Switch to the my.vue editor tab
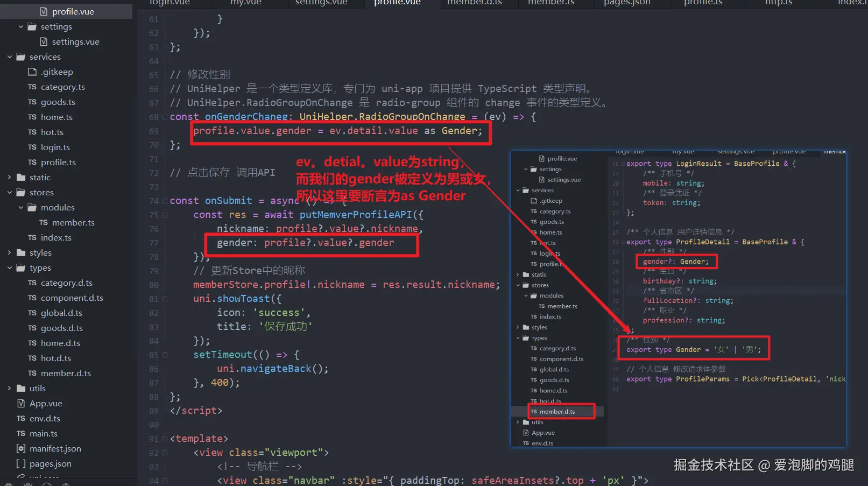The width and height of the screenshot is (868, 486). point(246,3)
